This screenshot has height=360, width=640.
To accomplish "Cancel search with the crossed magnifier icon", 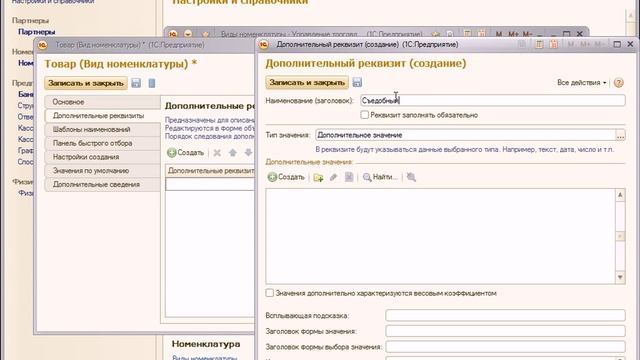I will (411, 177).
